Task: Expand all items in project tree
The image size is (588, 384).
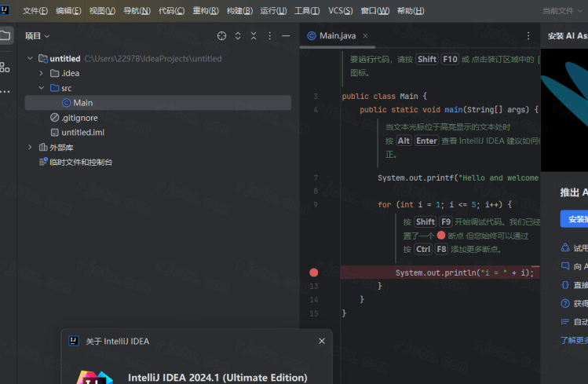Action: click(238, 36)
